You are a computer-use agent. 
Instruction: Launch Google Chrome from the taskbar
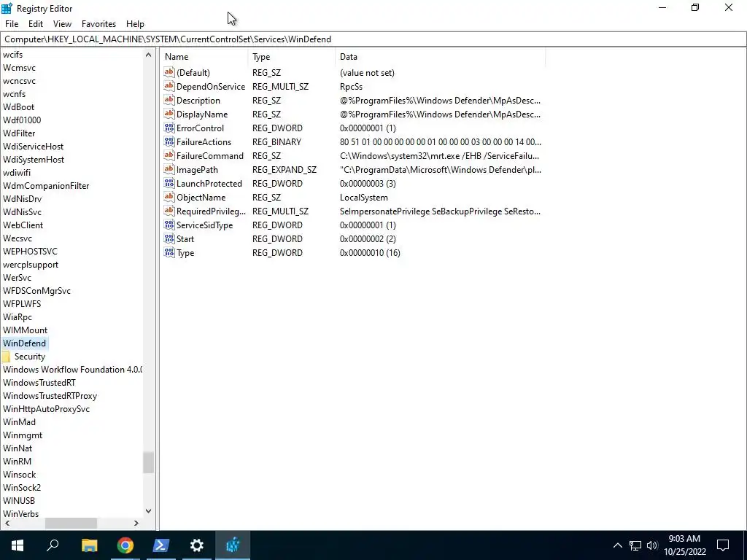tap(125, 545)
